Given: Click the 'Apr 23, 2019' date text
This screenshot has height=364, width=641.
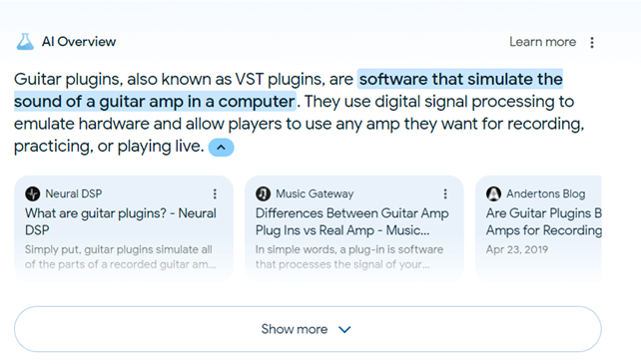Looking at the screenshot, I should click(x=517, y=249).
